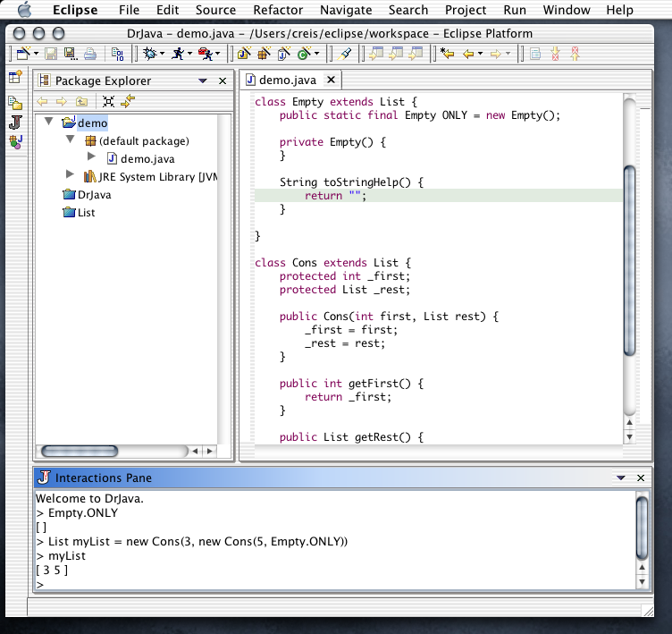
Task: Select the DrJava project in Package Explorer
Action: pyautogui.click(x=94, y=194)
